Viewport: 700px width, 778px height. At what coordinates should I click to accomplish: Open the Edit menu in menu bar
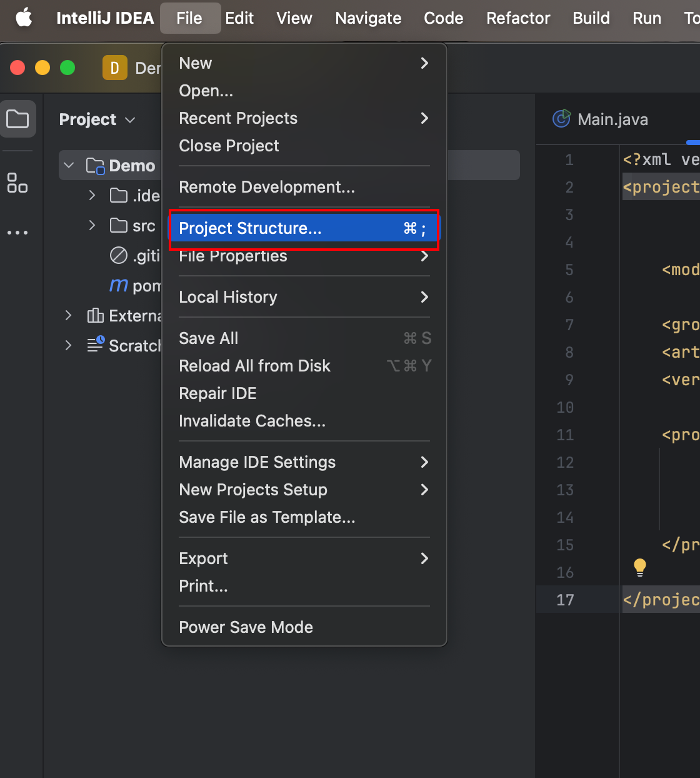click(x=239, y=18)
